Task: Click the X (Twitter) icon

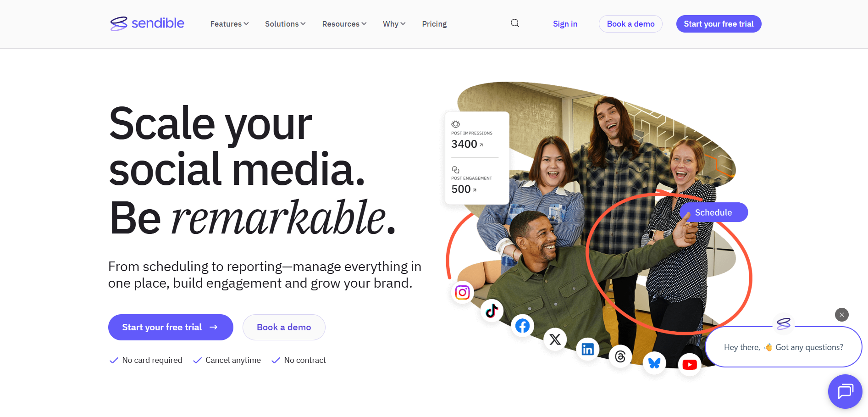Action: 555,339
